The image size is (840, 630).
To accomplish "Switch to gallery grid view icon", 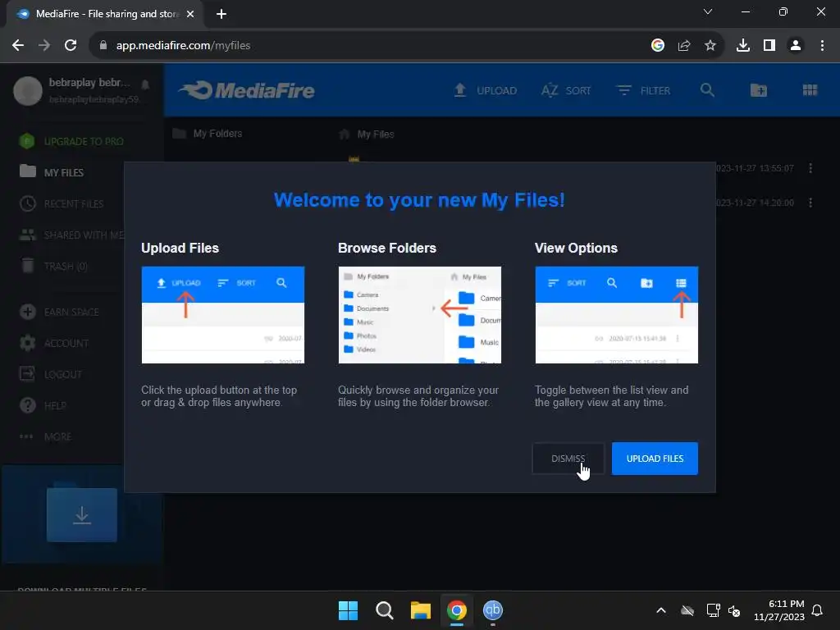I will point(810,90).
